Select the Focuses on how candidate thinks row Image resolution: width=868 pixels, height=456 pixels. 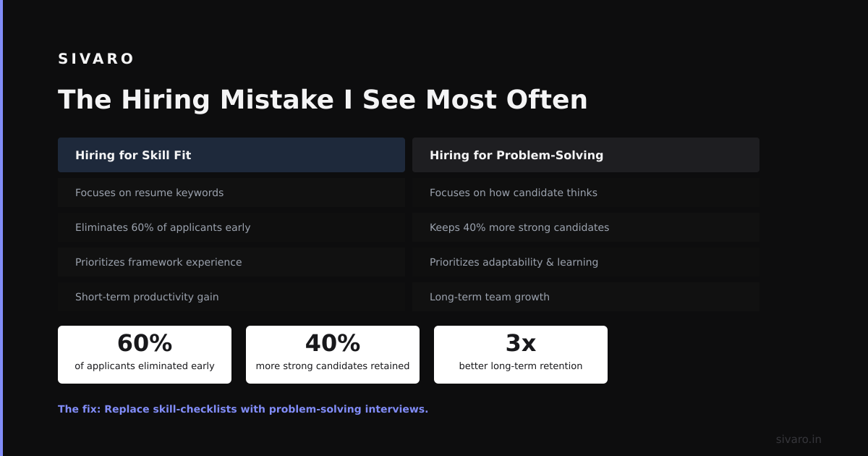586,193
